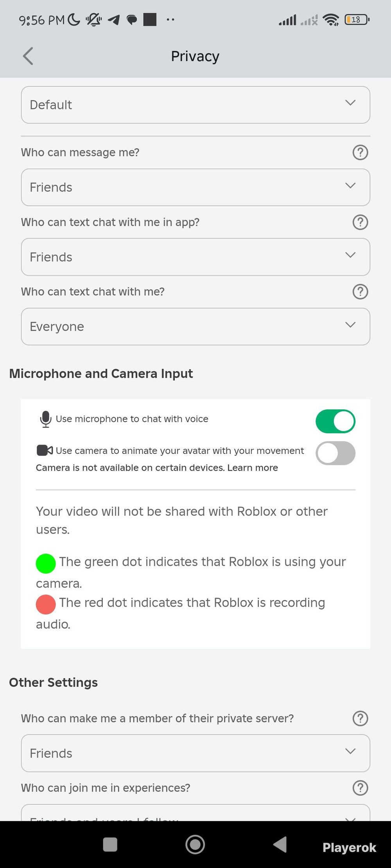Disable microphone voice chat toggle
This screenshot has height=868, width=391.
click(x=335, y=421)
